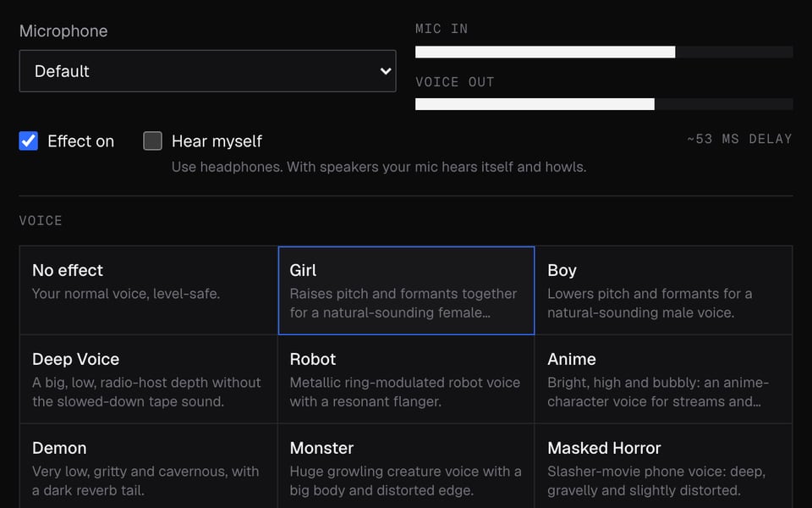
Task: Click the MIC IN level meter
Action: click(x=604, y=52)
